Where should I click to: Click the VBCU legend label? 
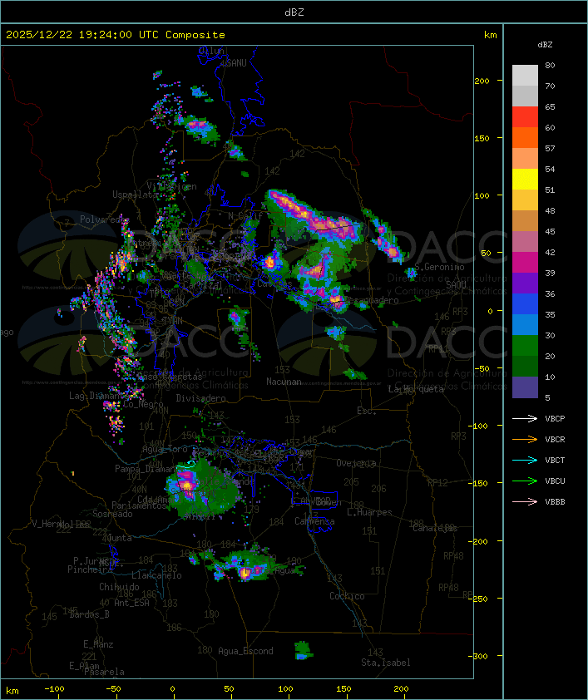coord(555,481)
